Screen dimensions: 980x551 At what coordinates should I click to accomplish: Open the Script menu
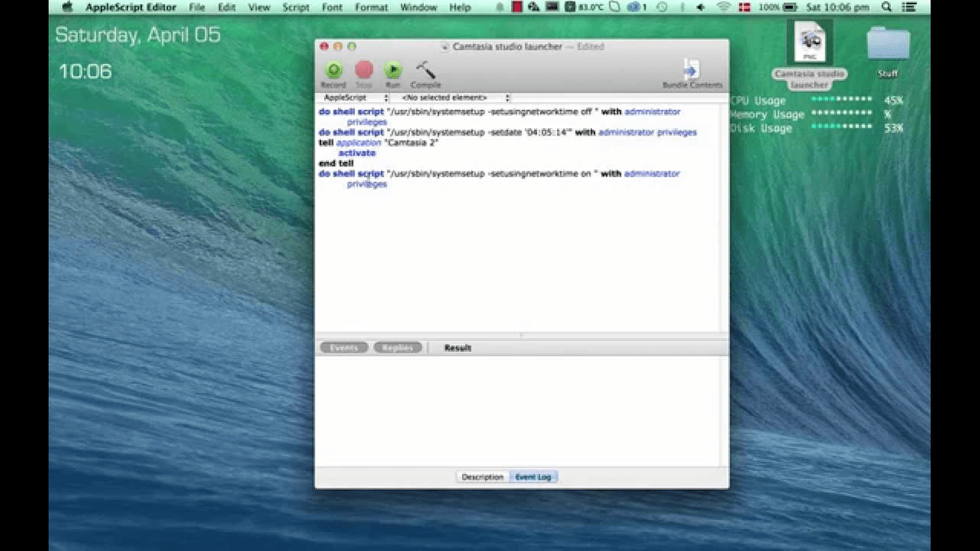(x=296, y=7)
